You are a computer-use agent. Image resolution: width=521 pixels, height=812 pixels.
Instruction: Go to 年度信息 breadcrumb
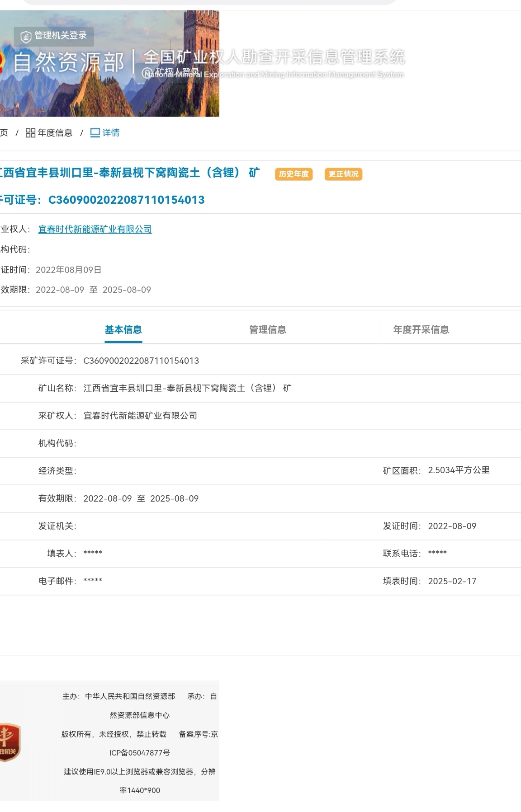pyautogui.click(x=55, y=133)
